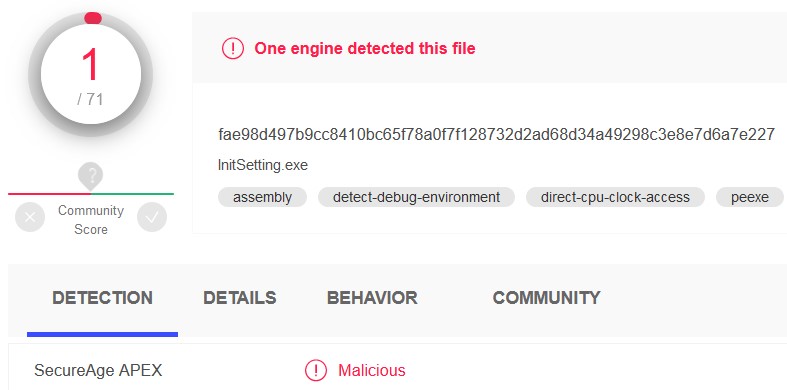The image size is (787, 390).
Task: Click the file SHA-256 hash text
Action: 497,135
